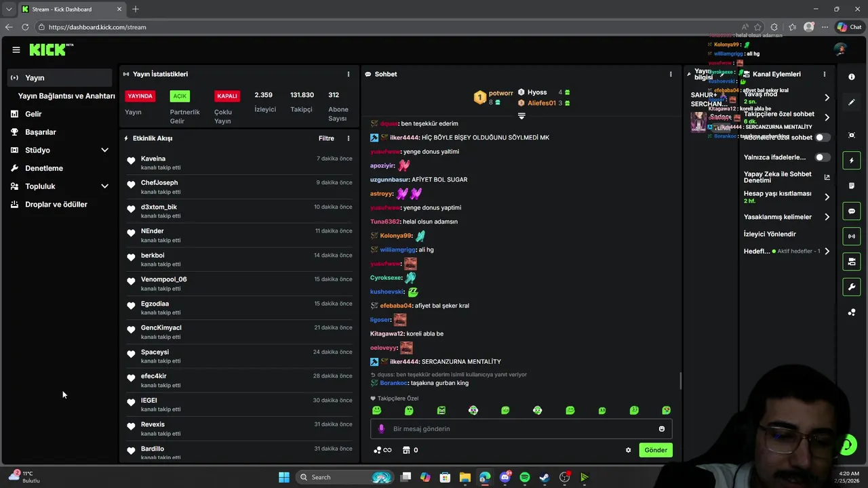Image resolution: width=868 pixels, height=488 pixels.
Task: Click the YAYINDA status badge
Action: point(140,96)
